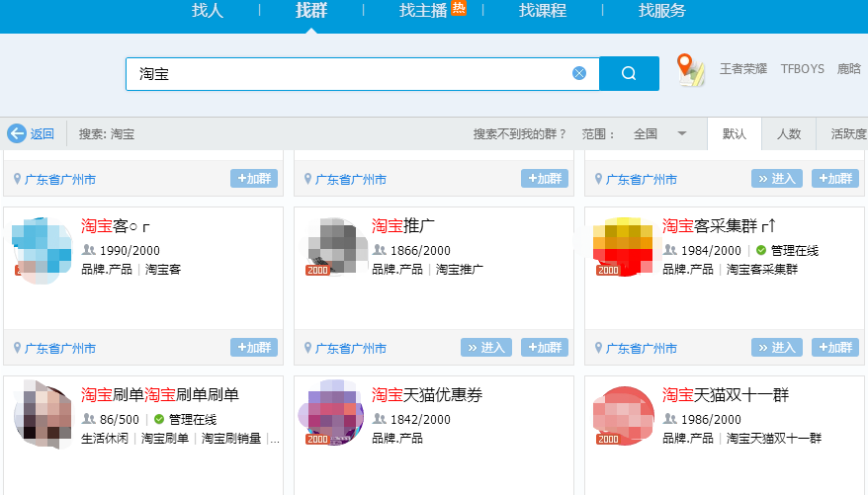Open the map location pin icon
868x495 pixels.
click(690, 70)
